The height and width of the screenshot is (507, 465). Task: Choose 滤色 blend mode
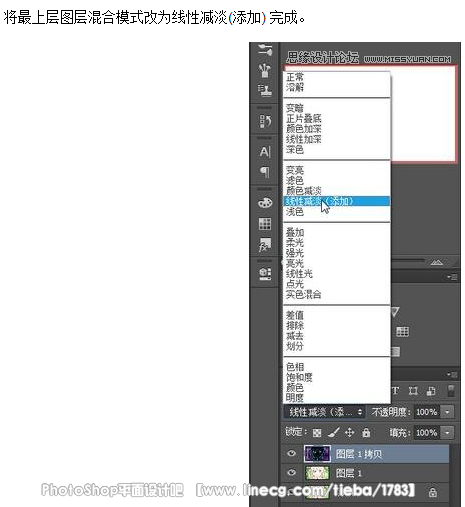pos(295,180)
